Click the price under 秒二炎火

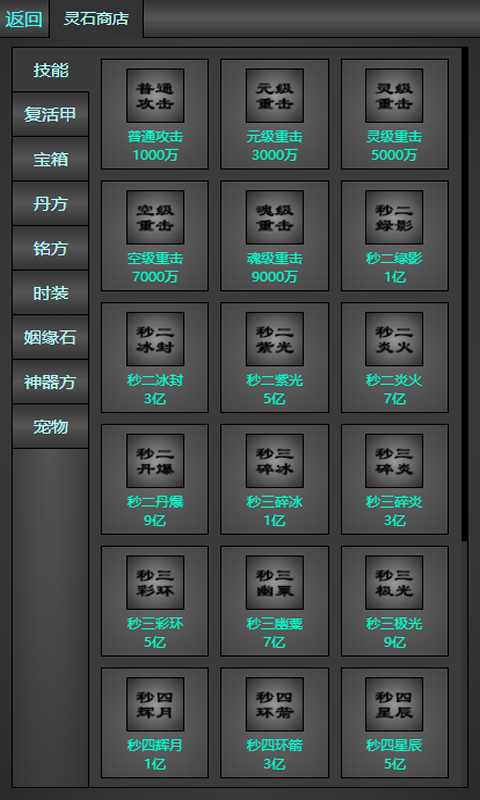pos(394,399)
